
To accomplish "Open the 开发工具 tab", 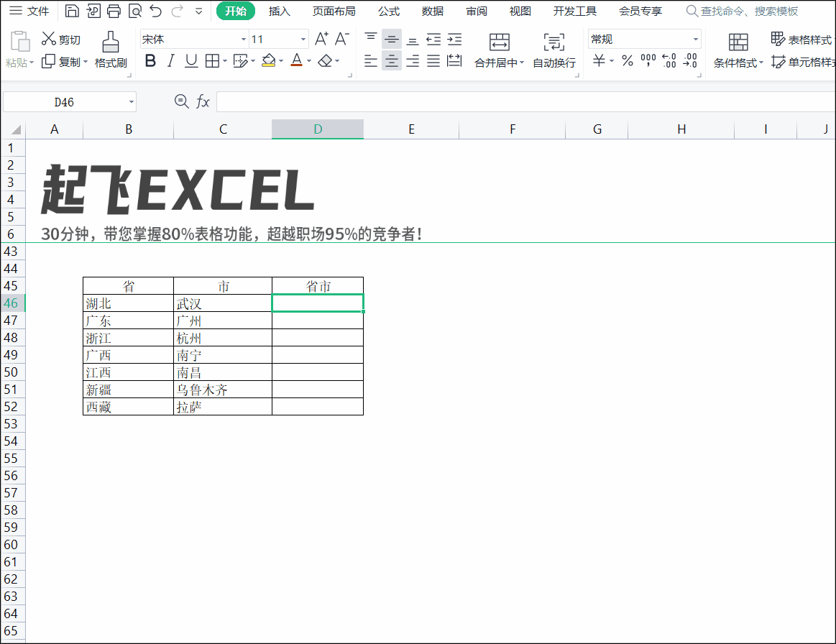I will click(x=575, y=11).
